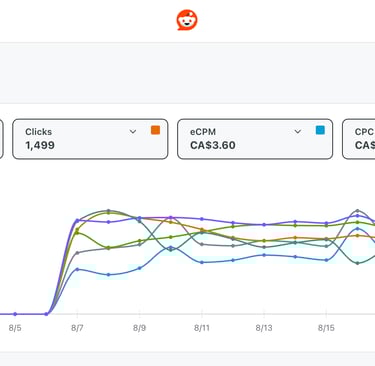Open the eCPM metric dropdown chevron

pyautogui.click(x=298, y=132)
